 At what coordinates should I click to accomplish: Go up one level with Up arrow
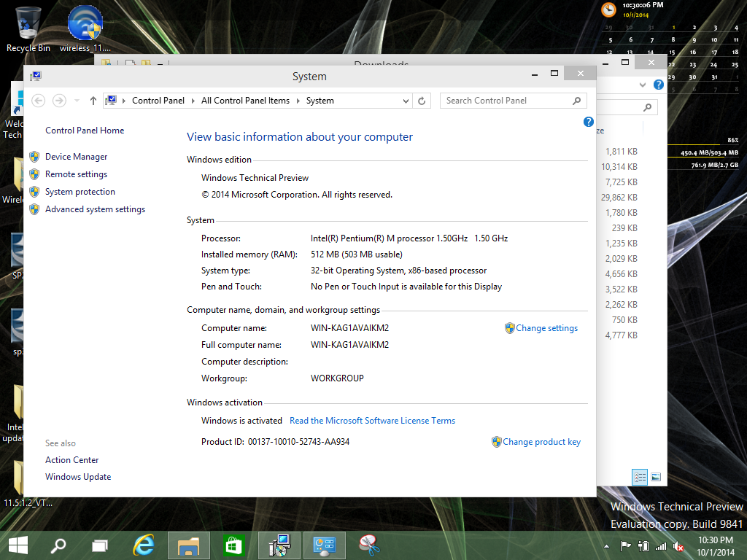[93, 101]
